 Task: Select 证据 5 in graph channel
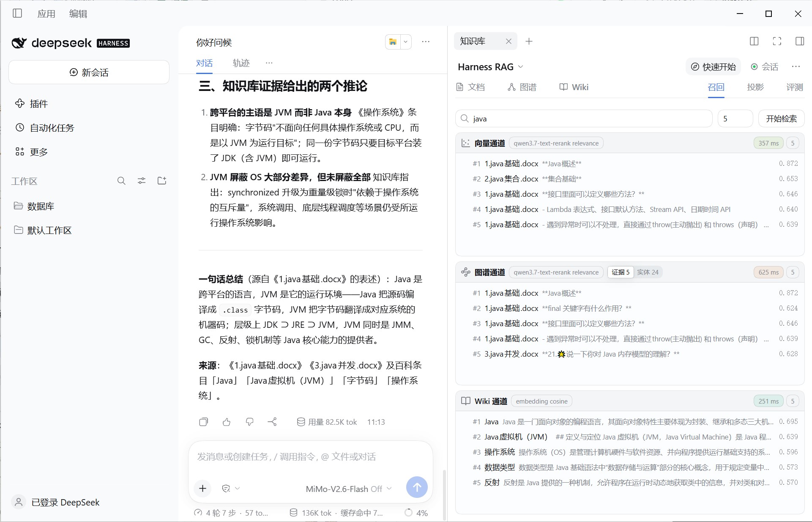(x=621, y=272)
